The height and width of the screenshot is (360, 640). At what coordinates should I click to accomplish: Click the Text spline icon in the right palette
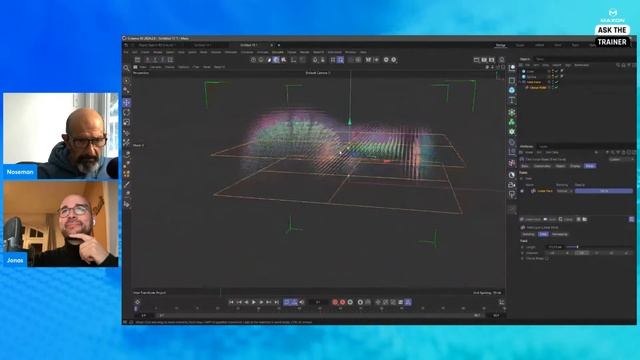pyautogui.click(x=512, y=100)
